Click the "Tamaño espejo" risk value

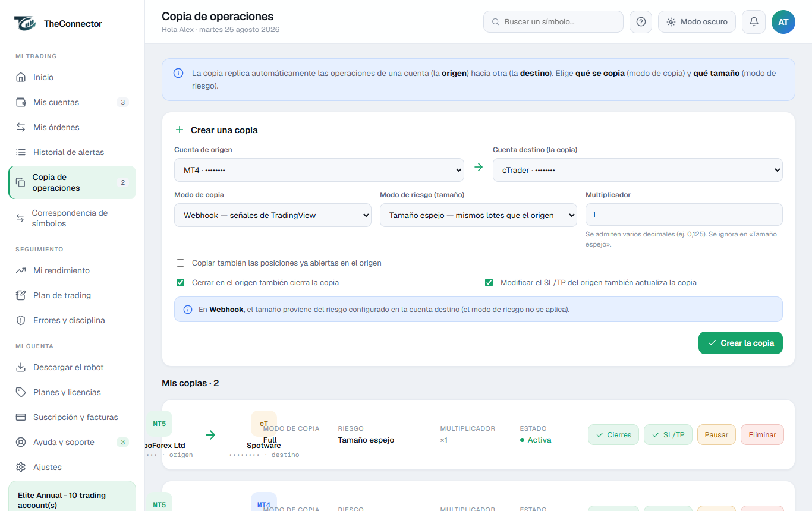click(x=366, y=440)
